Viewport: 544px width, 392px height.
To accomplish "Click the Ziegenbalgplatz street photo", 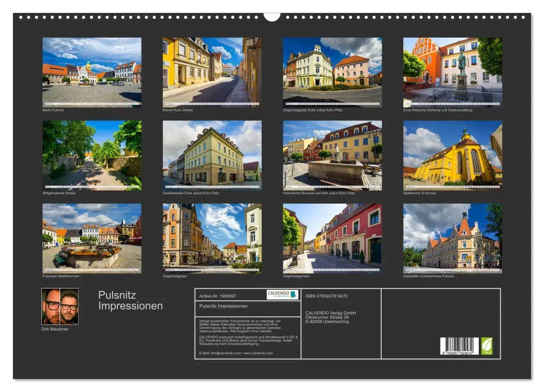I will (x=212, y=238).
